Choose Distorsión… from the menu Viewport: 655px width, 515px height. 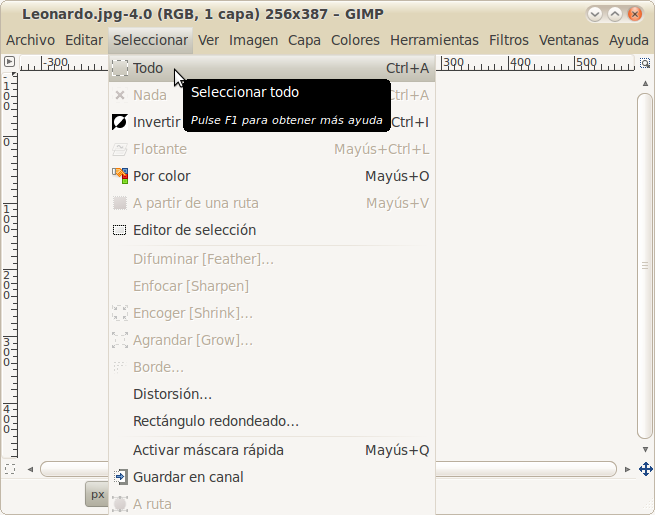tap(272, 394)
